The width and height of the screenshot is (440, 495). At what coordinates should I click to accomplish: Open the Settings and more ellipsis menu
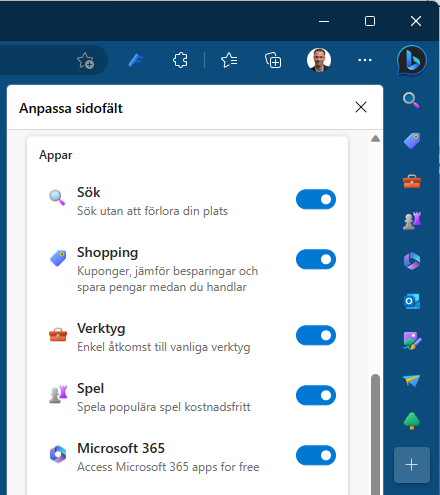click(365, 60)
